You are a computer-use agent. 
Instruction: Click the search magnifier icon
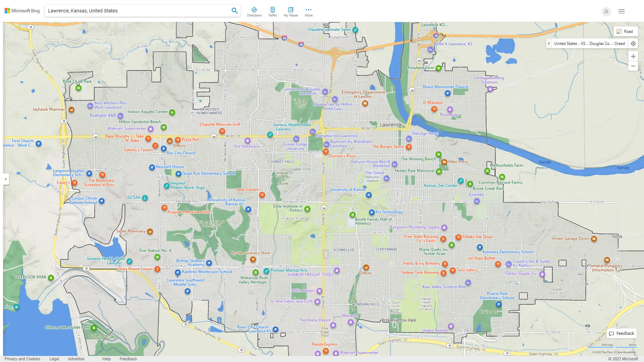coord(234,10)
